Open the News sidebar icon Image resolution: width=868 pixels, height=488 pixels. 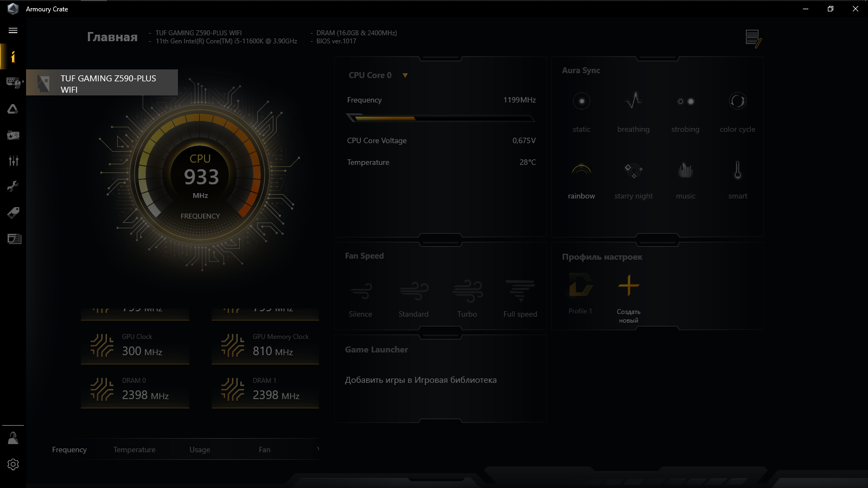(x=13, y=239)
